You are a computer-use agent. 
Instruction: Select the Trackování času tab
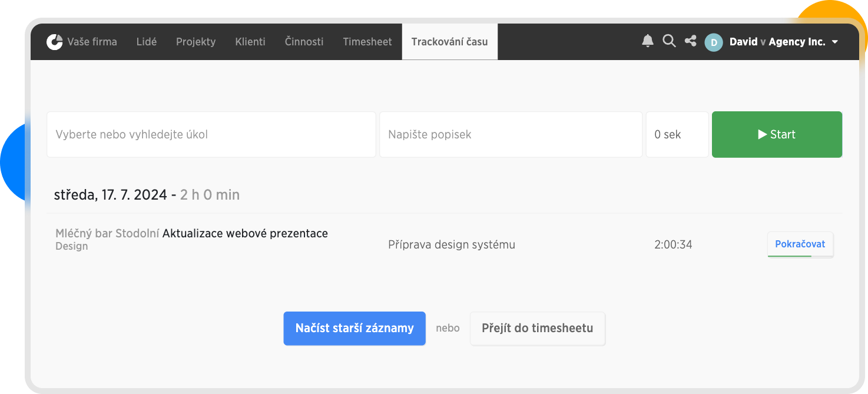449,42
